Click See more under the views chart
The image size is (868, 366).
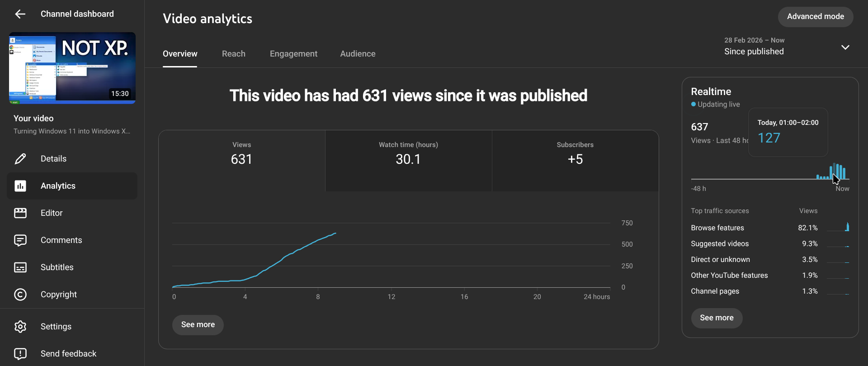[198, 325]
